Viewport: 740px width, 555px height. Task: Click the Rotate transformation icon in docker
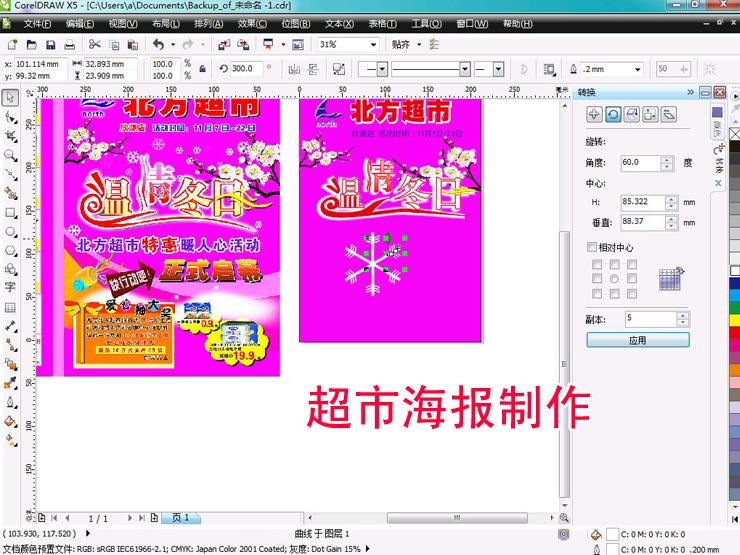[x=613, y=115]
